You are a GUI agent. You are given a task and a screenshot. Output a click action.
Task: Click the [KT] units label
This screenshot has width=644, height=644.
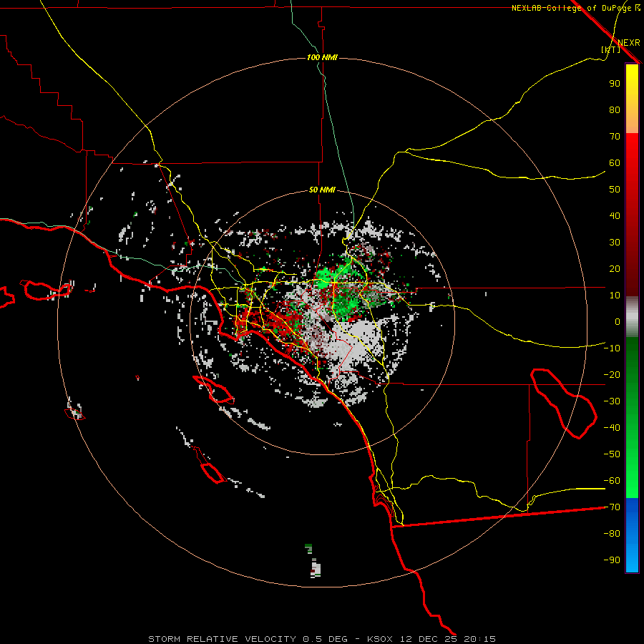(611, 49)
